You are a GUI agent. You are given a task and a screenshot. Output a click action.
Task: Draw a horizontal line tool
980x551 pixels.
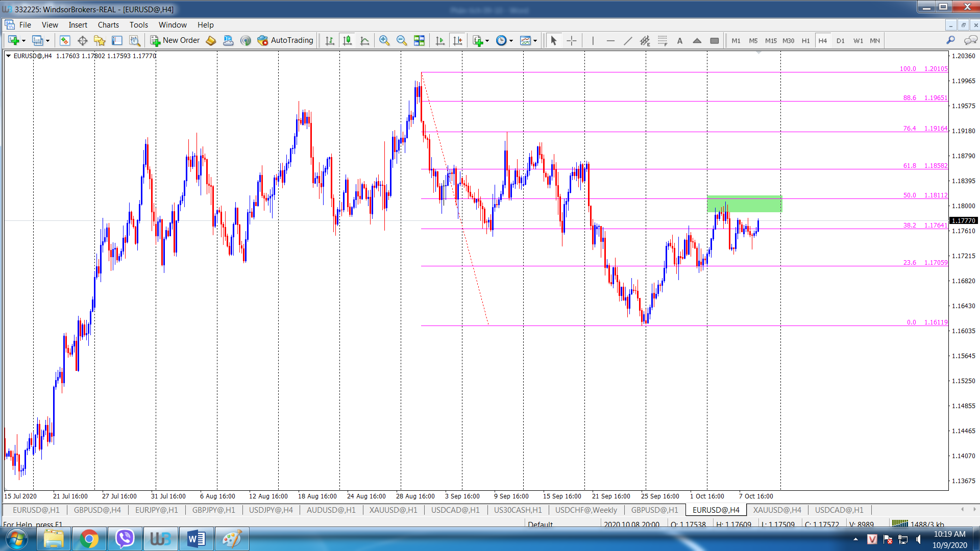[x=610, y=40]
